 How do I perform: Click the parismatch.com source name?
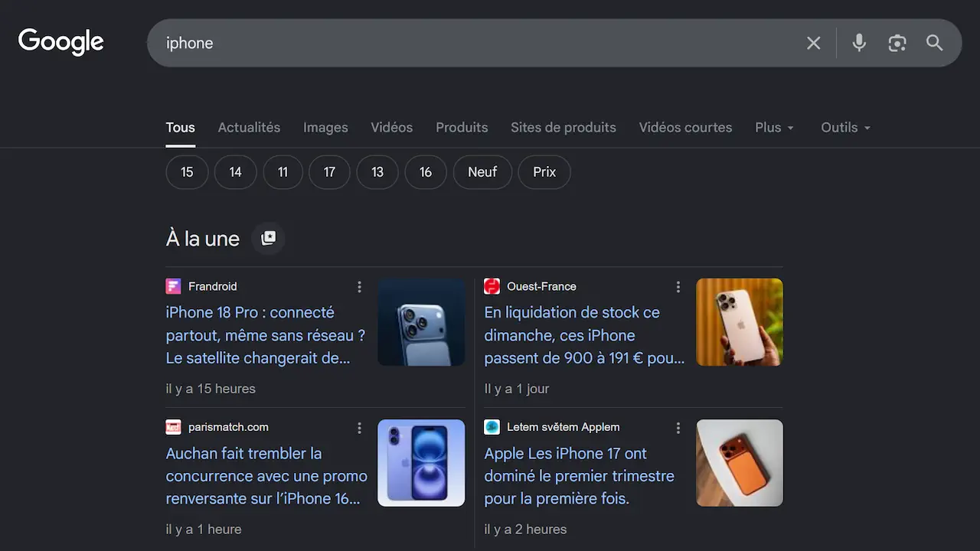click(x=228, y=427)
